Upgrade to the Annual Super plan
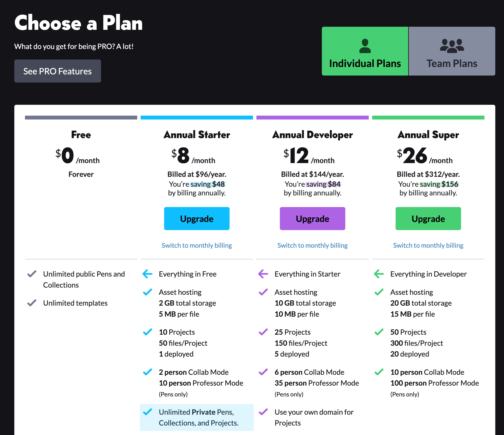The height and width of the screenshot is (435, 504). point(428,219)
